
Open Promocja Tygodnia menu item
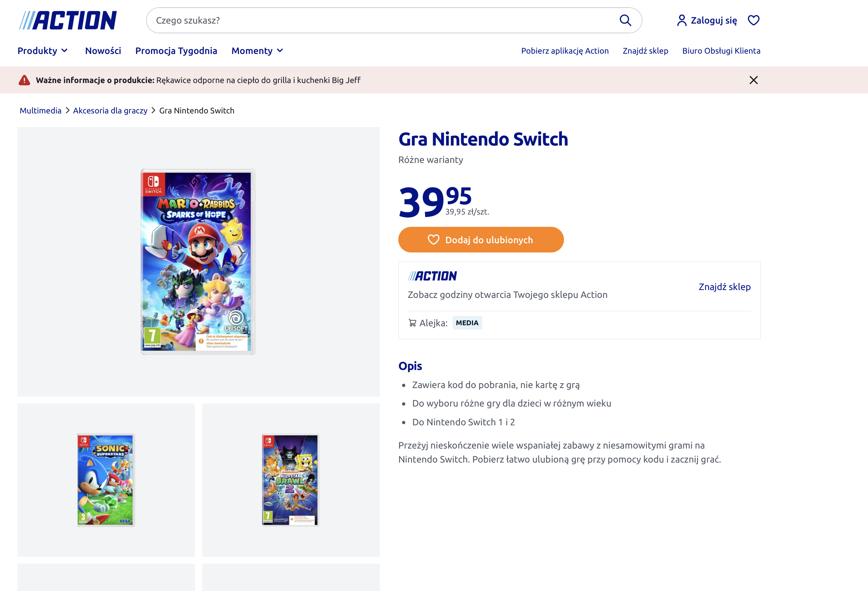coord(176,51)
